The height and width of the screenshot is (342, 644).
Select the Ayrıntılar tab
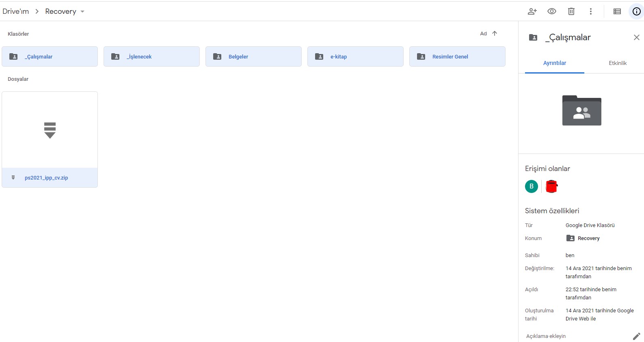click(554, 63)
